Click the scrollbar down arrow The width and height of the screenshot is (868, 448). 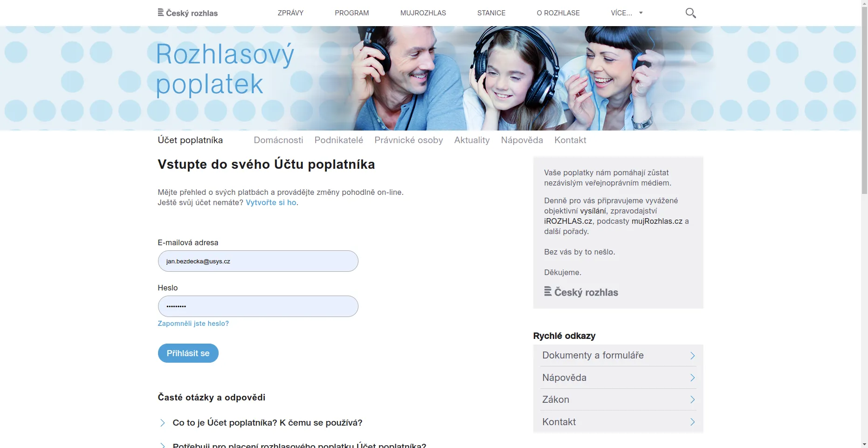pos(864,444)
